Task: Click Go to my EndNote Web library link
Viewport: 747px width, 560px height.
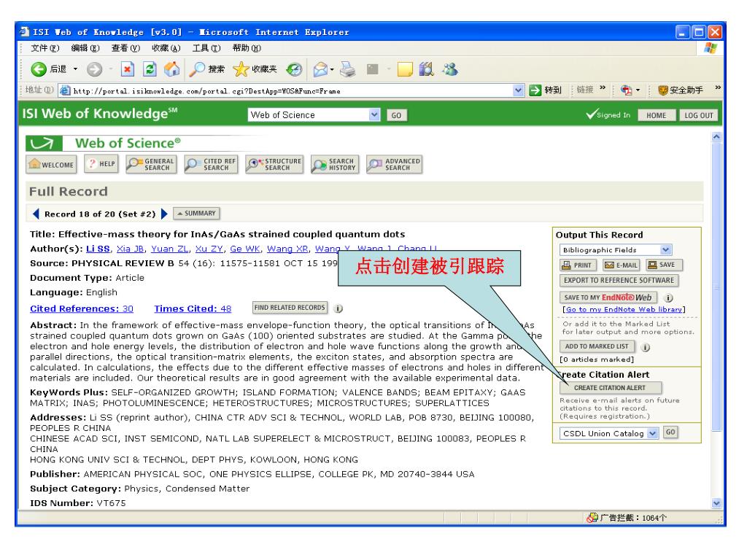Action: tap(624, 309)
